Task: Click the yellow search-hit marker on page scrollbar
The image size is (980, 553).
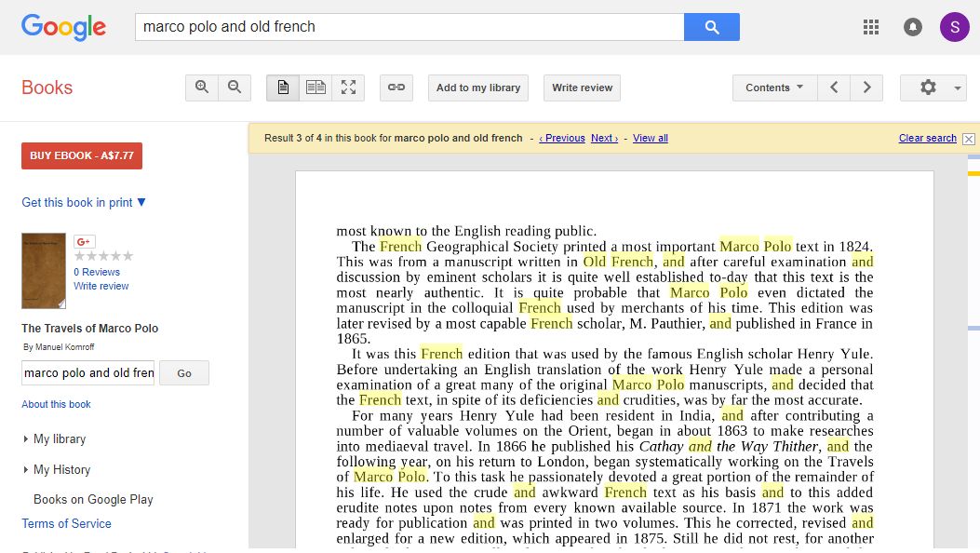Action: (x=973, y=173)
